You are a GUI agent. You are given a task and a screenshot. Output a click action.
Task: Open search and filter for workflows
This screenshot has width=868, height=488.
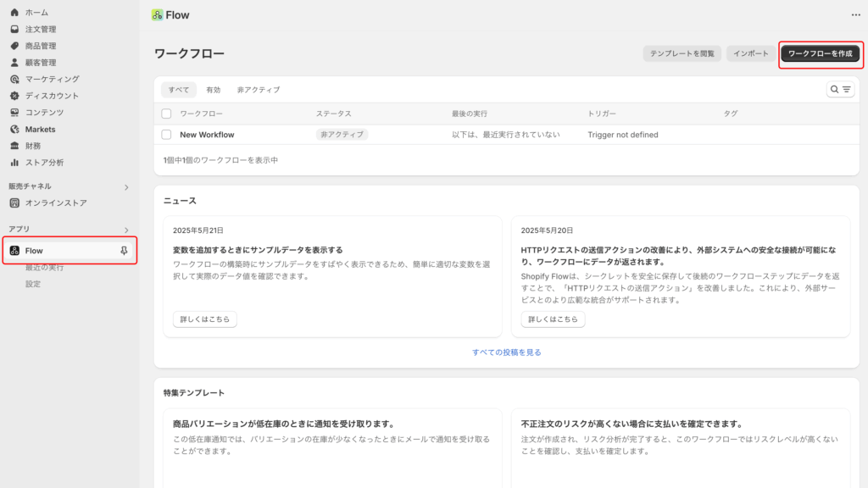(840, 89)
